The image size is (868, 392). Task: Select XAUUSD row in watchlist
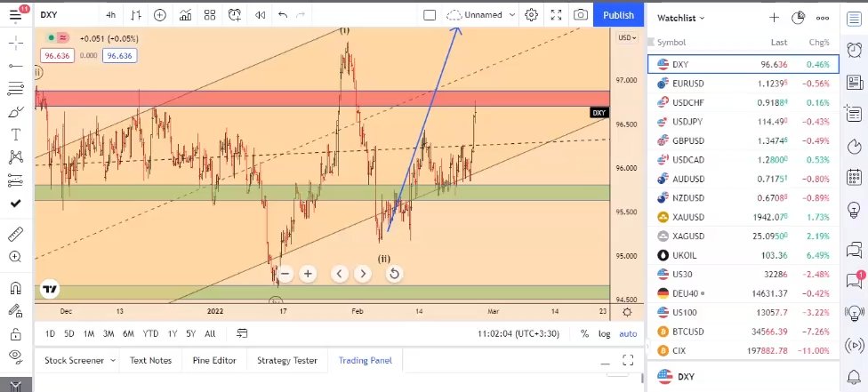click(x=743, y=217)
